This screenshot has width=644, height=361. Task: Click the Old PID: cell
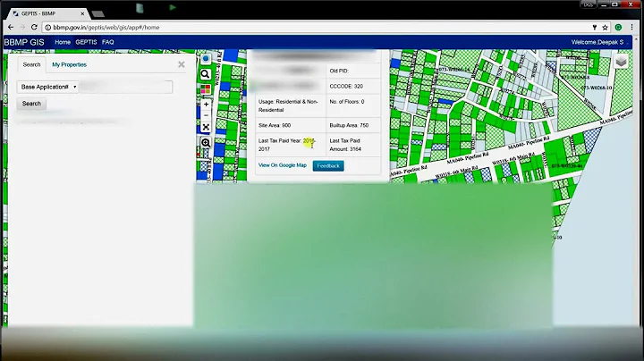point(353,71)
